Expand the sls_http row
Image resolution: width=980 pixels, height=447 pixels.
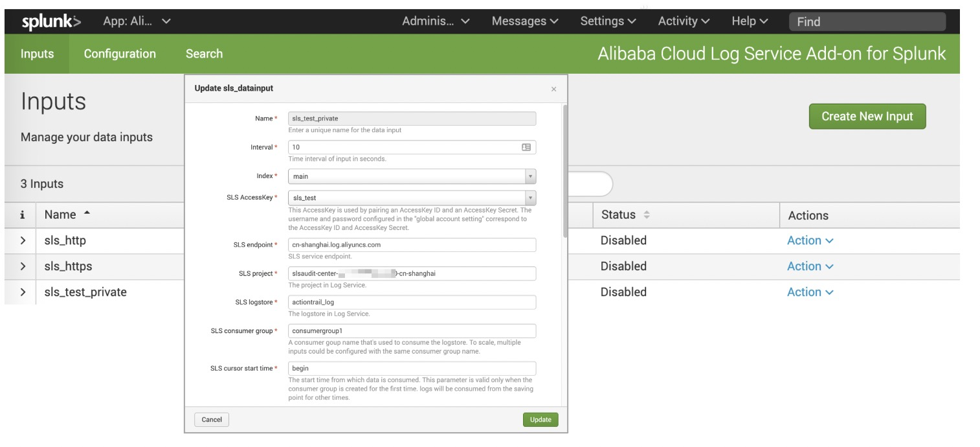tap(23, 240)
